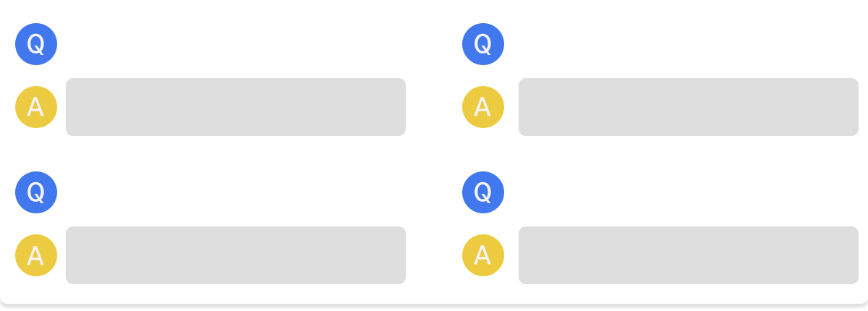Open the bottom-left gray answer box
The image size is (868, 311).
pyautogui.click(x=236, y=255)
